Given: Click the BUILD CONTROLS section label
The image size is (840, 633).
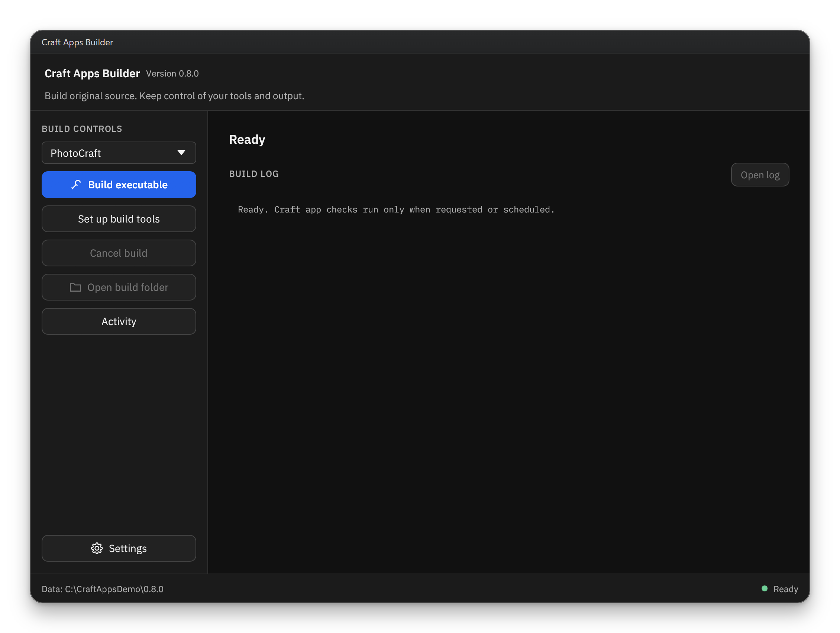Looking at the screenshot, I should point(82,129).
